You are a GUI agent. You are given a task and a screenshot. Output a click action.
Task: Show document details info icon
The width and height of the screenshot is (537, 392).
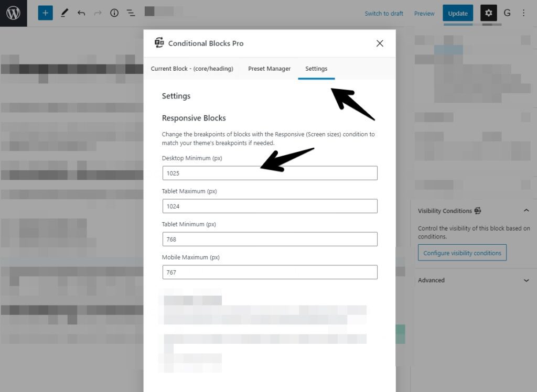114,13
